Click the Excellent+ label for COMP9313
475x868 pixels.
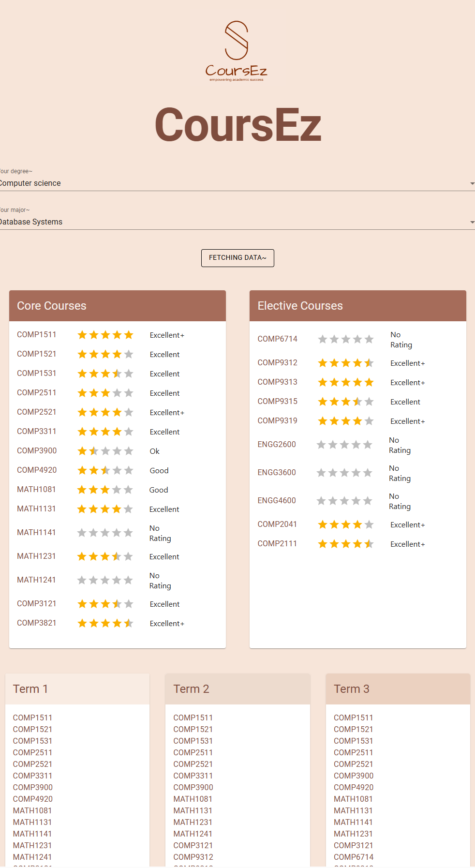click(x=408, y=383)
